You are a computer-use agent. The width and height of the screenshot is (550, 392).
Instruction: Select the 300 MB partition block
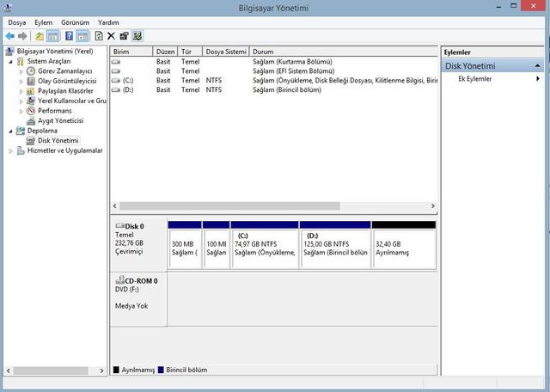[x=185, y=245]
